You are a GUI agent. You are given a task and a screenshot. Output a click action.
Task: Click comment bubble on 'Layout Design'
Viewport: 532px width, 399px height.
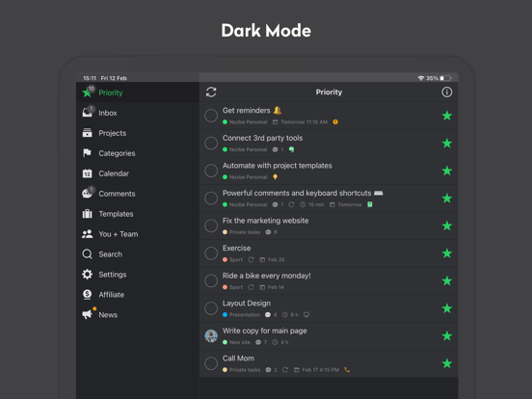point(268,315)
